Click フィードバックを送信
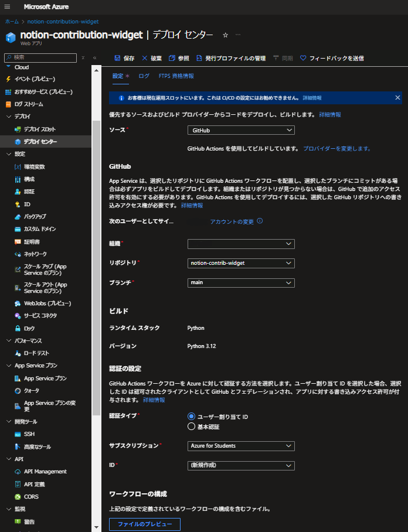The width and height of the screenshot is (408, 532). coord(332,59)
